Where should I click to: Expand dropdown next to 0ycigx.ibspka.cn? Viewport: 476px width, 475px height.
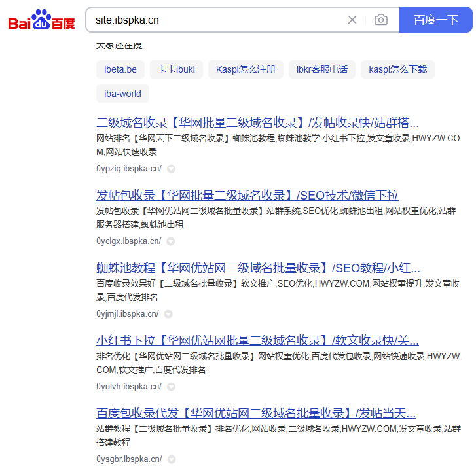point(171,241)
